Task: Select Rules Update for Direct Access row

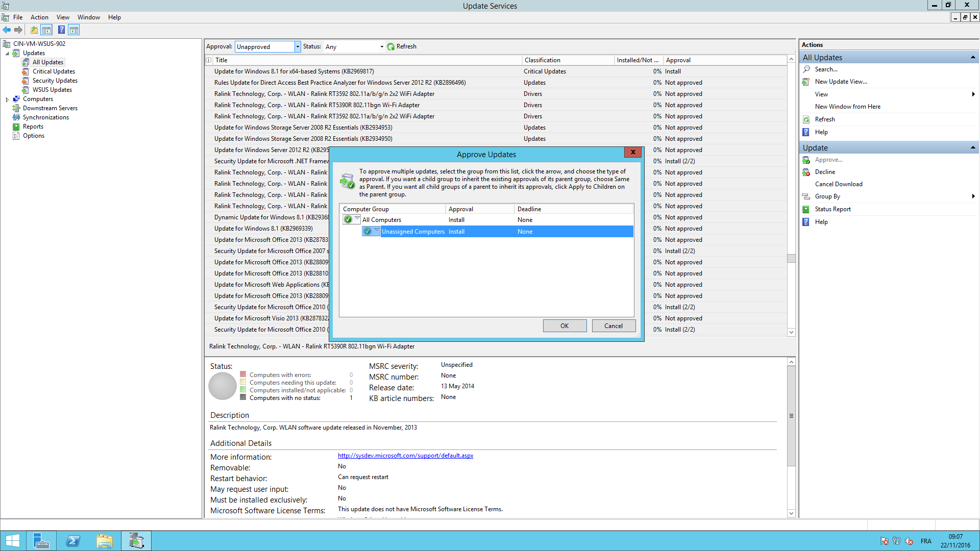Action: [x=495, y=83]
